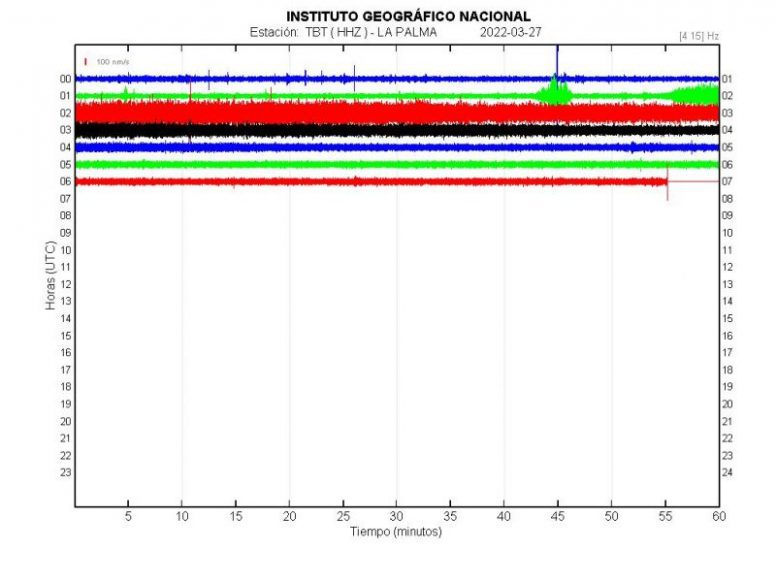Click the Horas (UTC) vertical axis label
Screen dimensions: 777x582
coord(49,275)
